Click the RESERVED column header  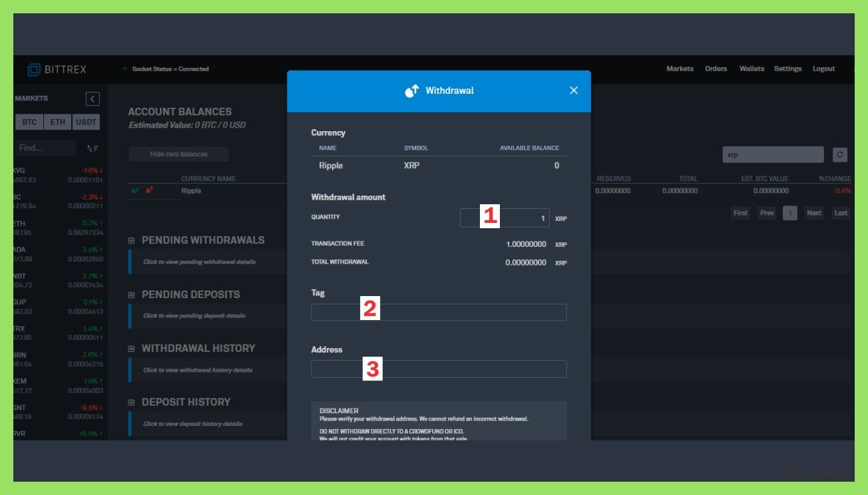(x=613, y=179)
